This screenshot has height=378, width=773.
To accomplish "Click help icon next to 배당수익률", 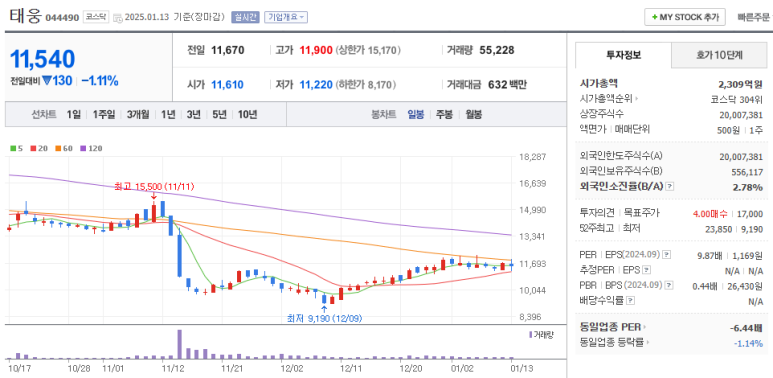I will (631, 300).
